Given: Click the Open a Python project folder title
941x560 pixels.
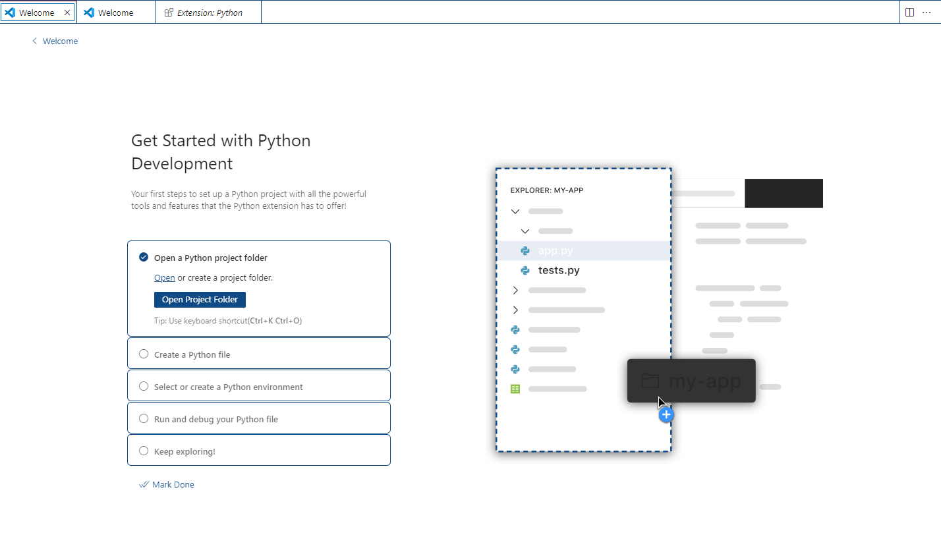Looking at the screenshot, I should point(211,258).
